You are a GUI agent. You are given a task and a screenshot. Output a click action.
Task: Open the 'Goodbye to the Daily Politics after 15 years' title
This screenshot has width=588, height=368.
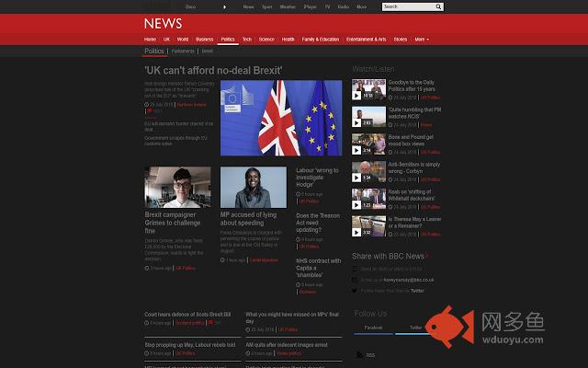click(412, 86)
